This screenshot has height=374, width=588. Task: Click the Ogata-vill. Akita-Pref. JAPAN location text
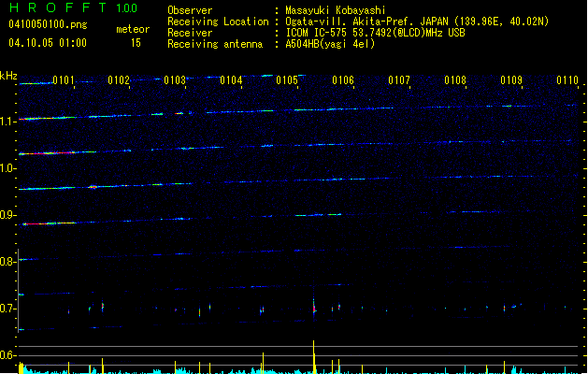417,22
